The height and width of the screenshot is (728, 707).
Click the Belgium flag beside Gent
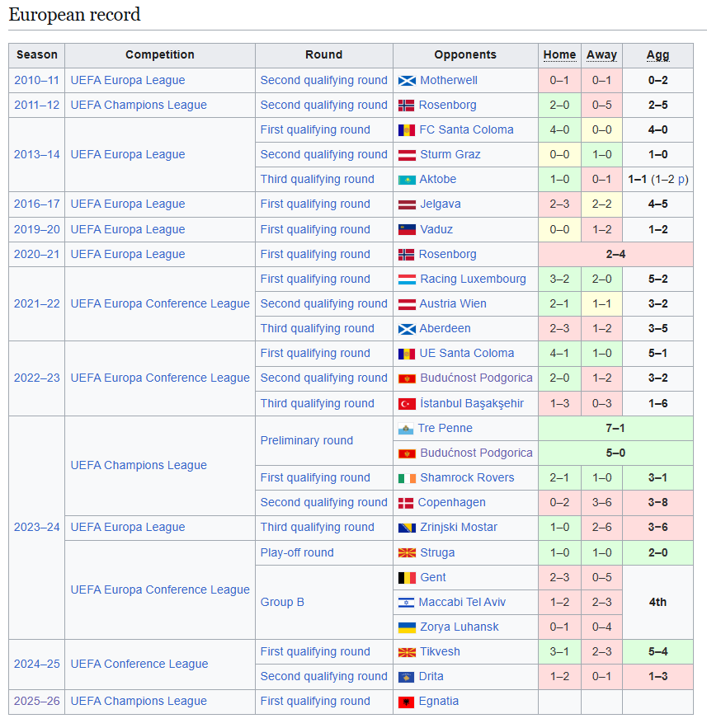[x=407, y=578]
